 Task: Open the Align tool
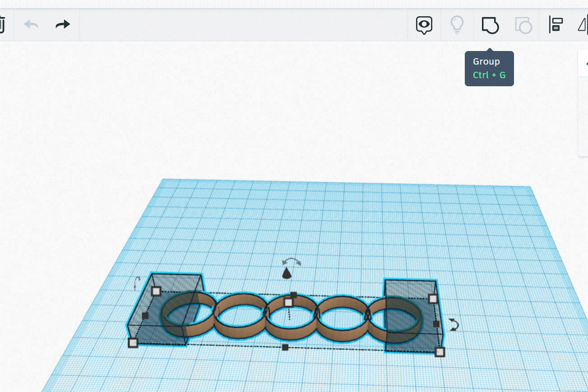(556, 25)
